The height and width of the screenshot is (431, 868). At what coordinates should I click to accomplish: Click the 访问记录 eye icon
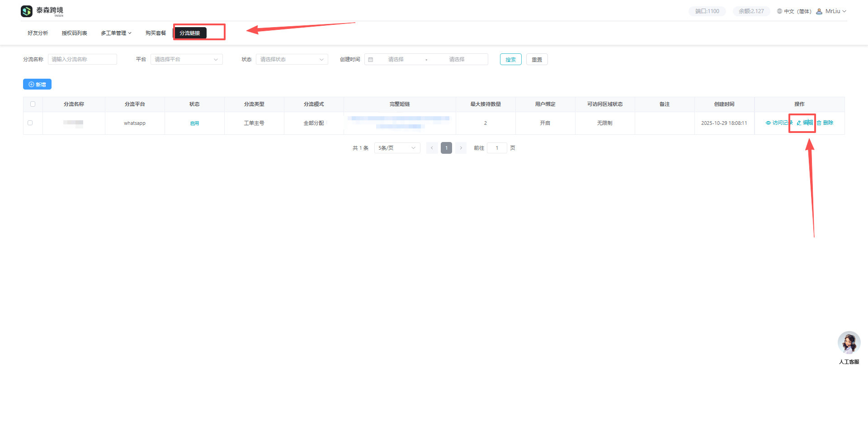[x=768, y=123]
